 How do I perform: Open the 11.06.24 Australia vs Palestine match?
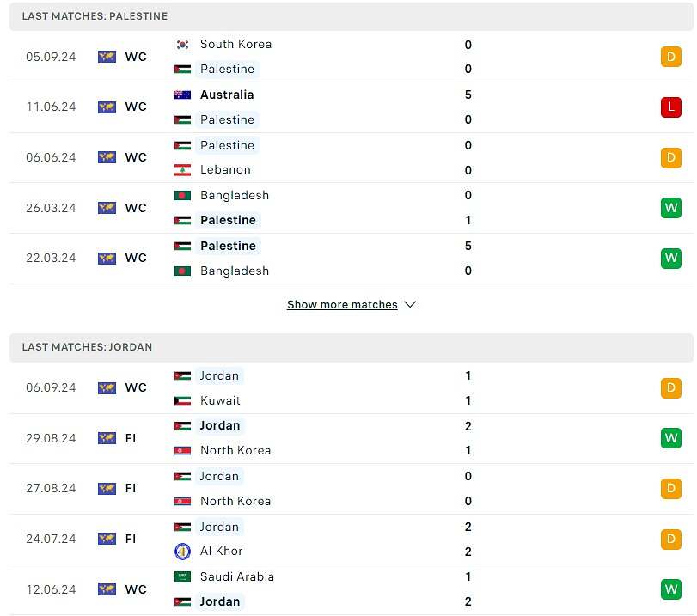tap(344, 107)
